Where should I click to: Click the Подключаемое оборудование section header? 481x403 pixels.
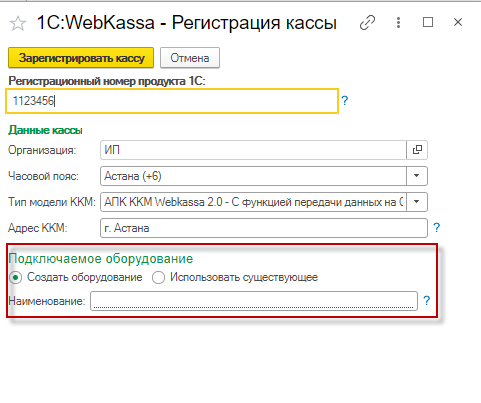click(x=101, y=259)
